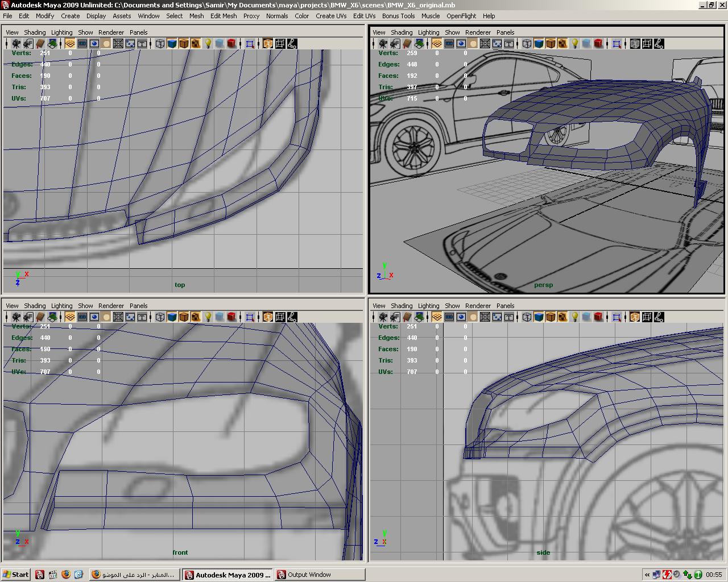The height and width of the screenshot is (582, 728).
Task: Open Camera Attributes icon in top view panel
Action: coord(28,44)
